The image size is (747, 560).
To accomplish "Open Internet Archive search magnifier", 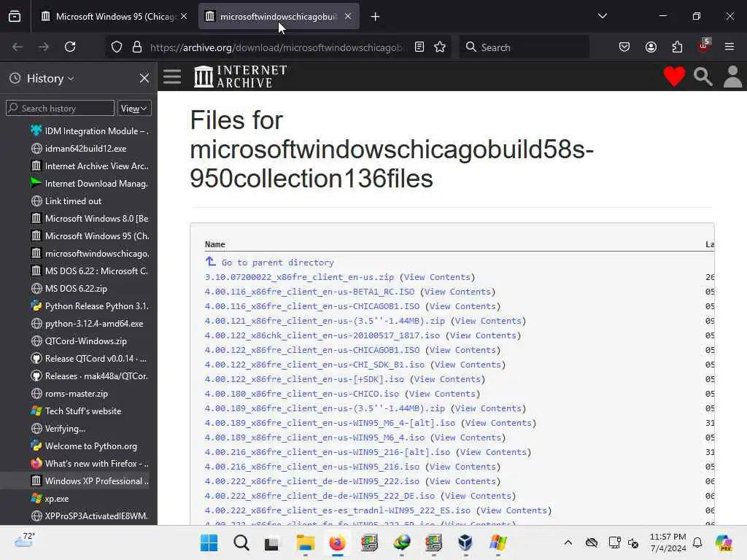I will 703,77.
